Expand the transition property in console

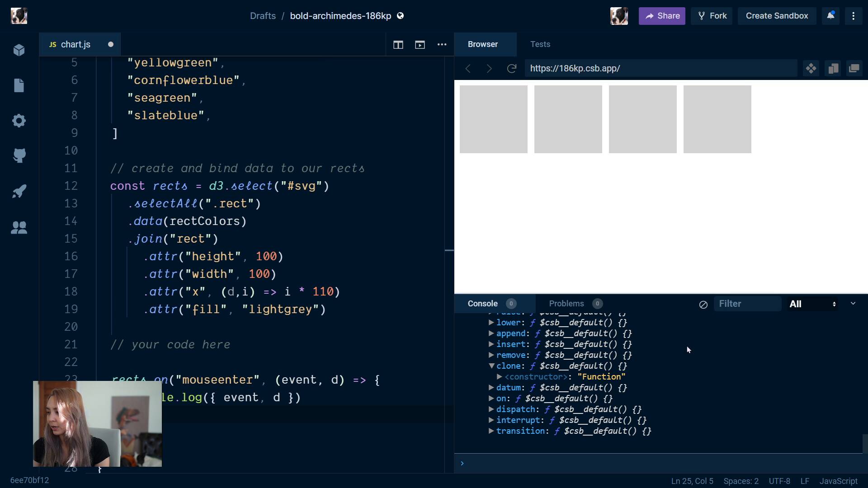pos(491,431)
